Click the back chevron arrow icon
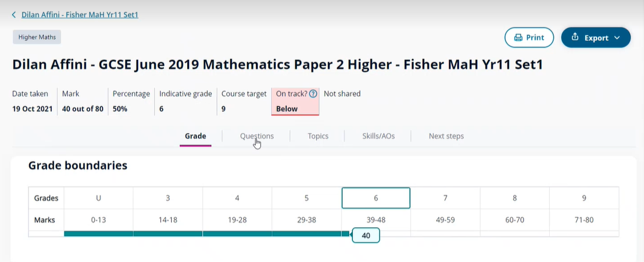644x262 pixels. tap(14, 15)
